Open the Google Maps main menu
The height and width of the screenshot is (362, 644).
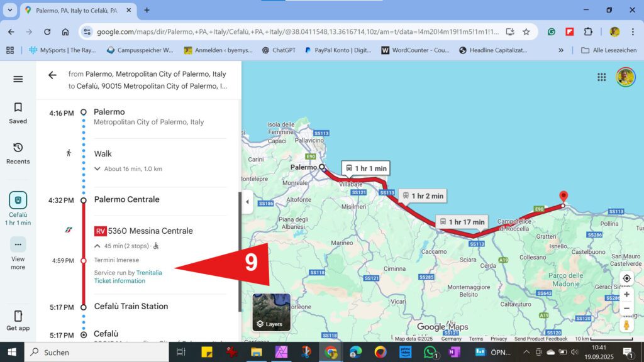18,79
